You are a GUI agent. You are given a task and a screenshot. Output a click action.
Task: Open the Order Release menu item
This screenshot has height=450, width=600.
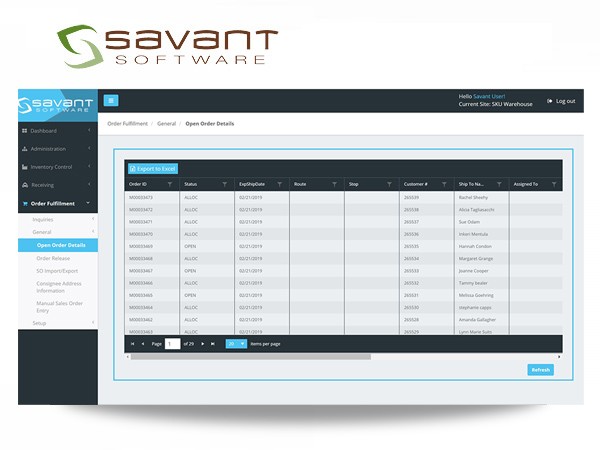54,258
